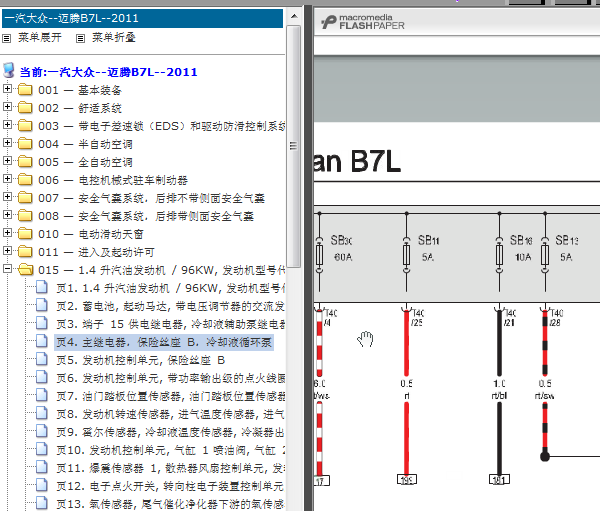Screen dimensions: 600x511
Task: Click the 001 基本装备 folder icon
Action: click(x=25, y=90)
